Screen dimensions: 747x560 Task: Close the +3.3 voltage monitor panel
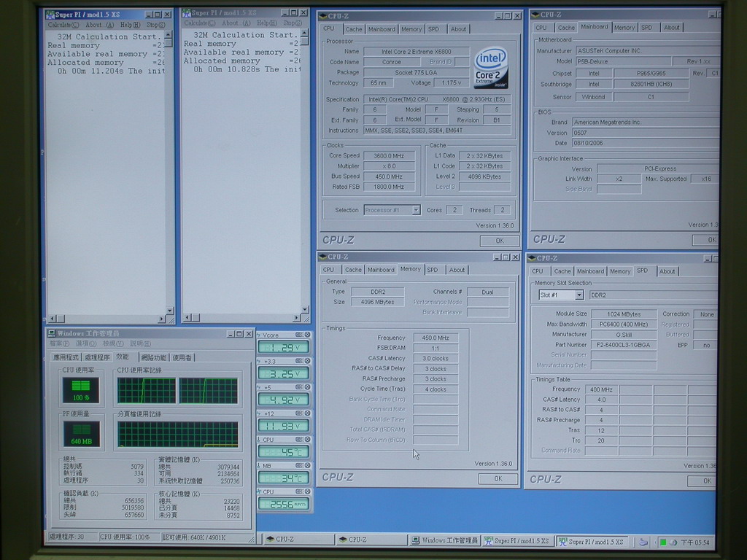click(x=307, y=361)
